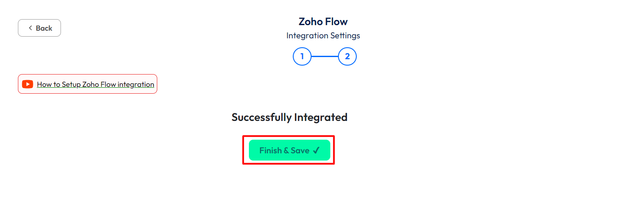Open How to Setup Zoho Flow integration link
Viewport: 644px width, 224px height.
click(x=95, y=84)
